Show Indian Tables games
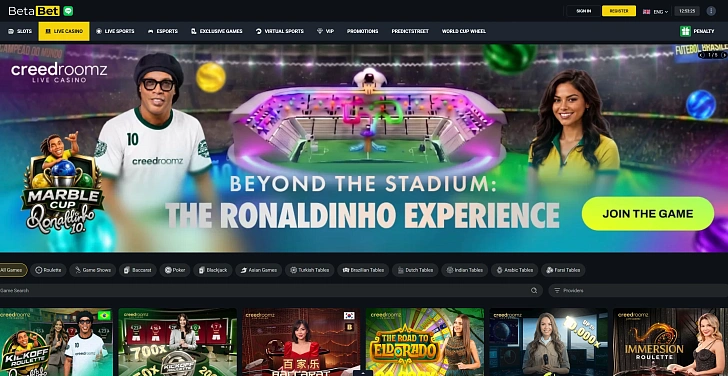Image resolution: width=728 pixels, height=376 pixels. pos(464,270)
